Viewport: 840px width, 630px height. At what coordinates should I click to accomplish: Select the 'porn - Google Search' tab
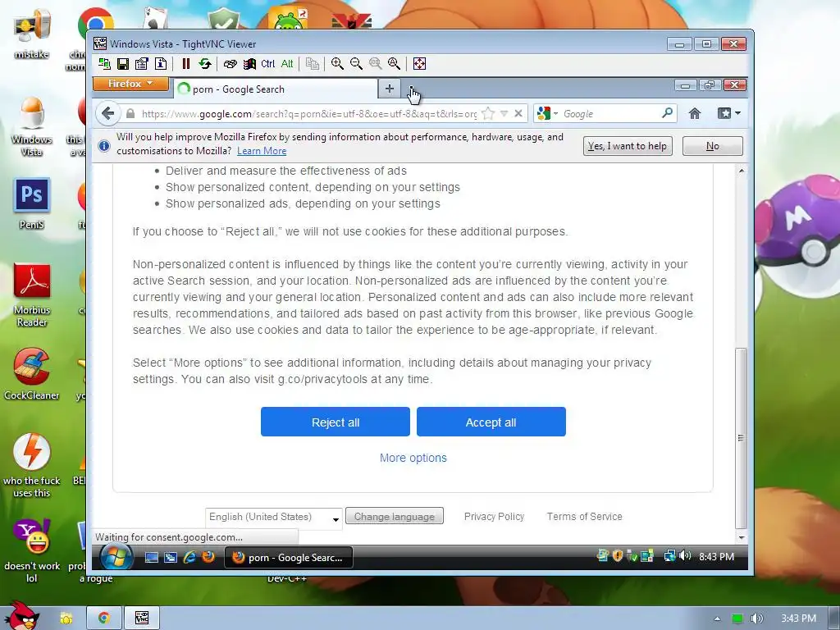(x=276, y=89)
